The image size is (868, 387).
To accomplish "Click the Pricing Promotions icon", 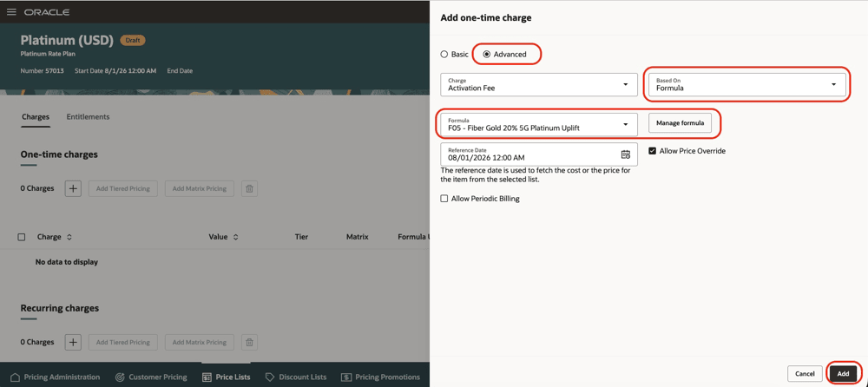I will 346,377.
